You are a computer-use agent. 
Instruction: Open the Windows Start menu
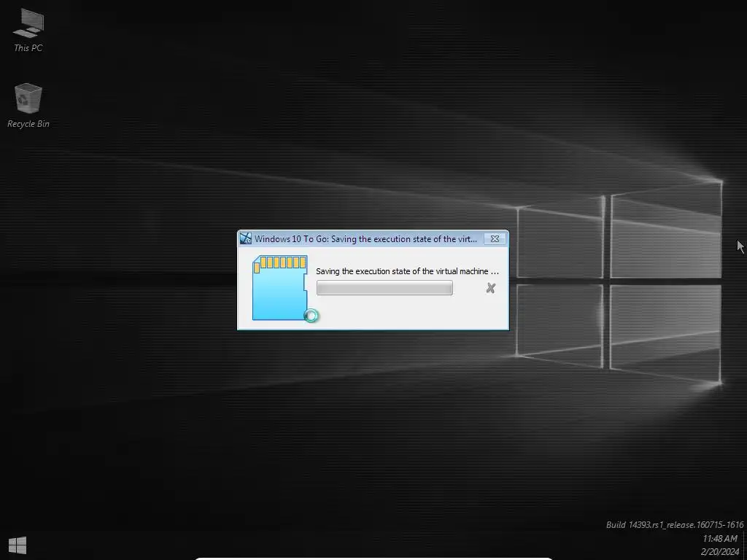[18, 545]
